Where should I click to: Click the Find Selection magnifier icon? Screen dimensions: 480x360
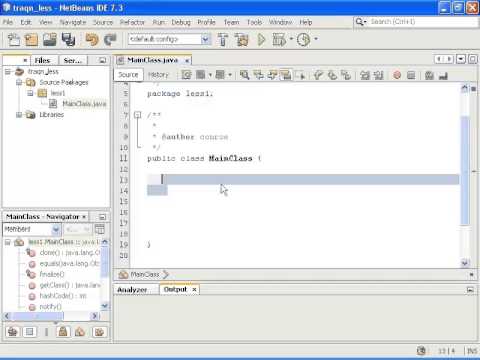244,75
